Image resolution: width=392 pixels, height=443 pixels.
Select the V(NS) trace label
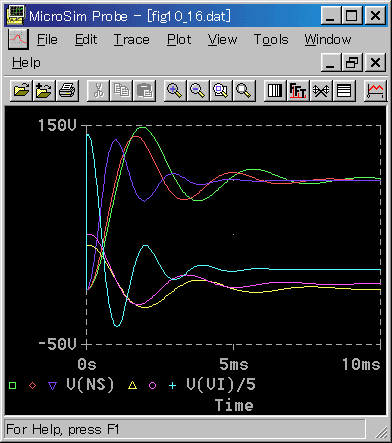pyautogui.click(x=90, y=385)
